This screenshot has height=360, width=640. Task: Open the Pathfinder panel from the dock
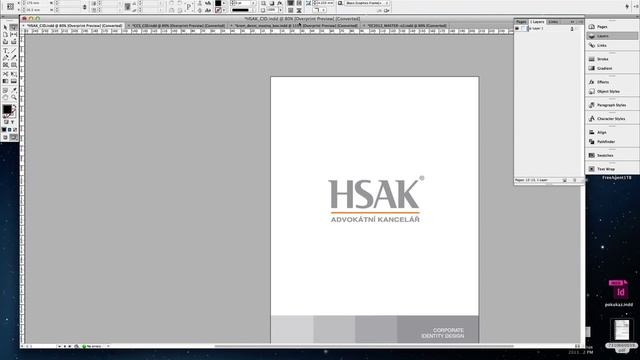(x=611, y=142)
